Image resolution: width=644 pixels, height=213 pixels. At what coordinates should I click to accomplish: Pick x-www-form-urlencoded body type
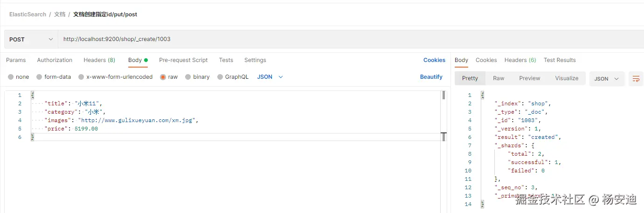[81, 77]
